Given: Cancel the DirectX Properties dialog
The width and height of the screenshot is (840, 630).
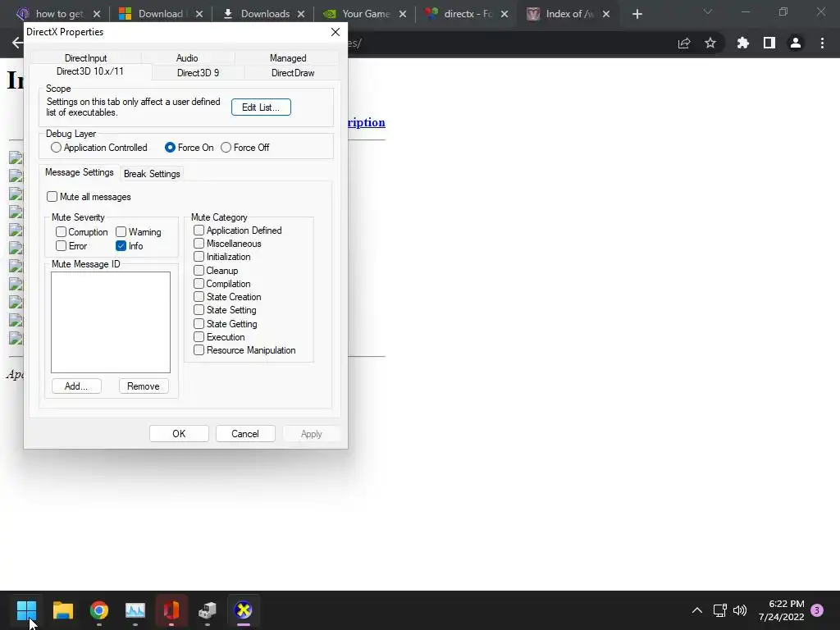Looking at the screenshot, I should point(245,434).
